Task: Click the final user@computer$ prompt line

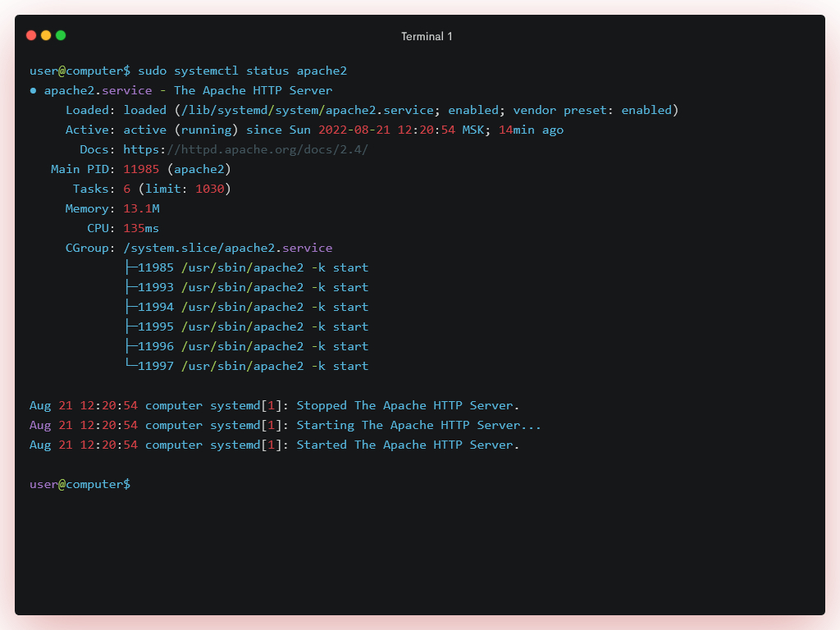Action: coord(80,484)
